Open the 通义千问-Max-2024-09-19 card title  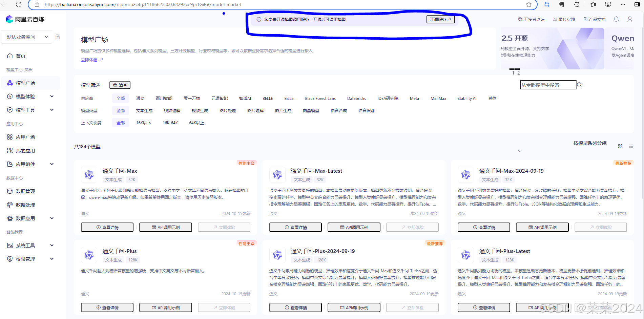coord(511,171)
